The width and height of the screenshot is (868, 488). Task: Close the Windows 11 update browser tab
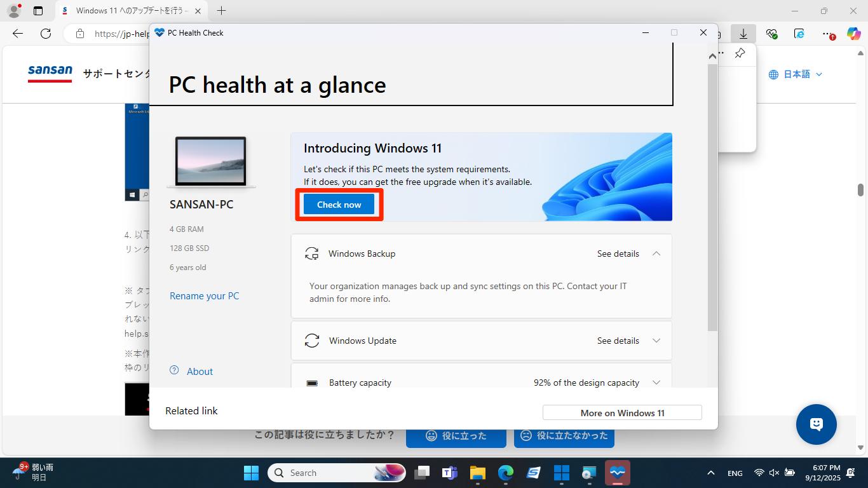(x=198, y=11)
